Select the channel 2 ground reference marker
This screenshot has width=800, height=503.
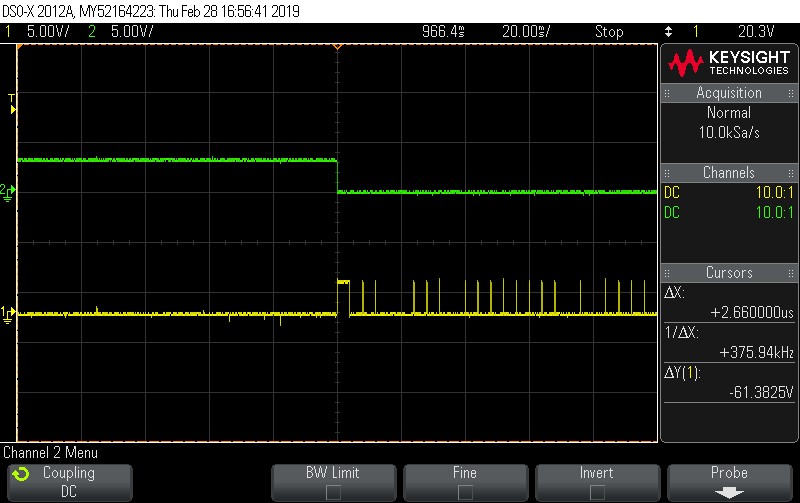[x=8, y=191]
